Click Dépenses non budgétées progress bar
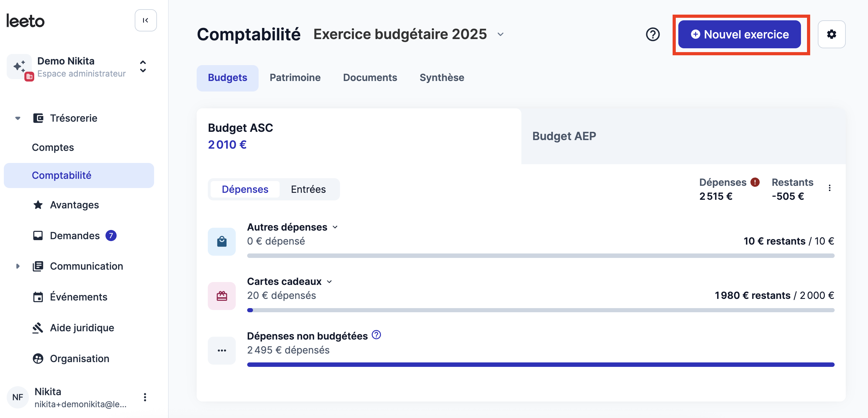The width and height of the screenshot is (868, 418). point(541,365)
